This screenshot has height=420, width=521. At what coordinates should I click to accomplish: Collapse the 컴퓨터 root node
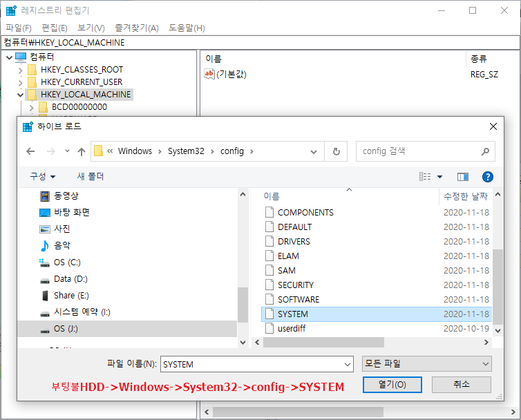[x=9, y=57]
